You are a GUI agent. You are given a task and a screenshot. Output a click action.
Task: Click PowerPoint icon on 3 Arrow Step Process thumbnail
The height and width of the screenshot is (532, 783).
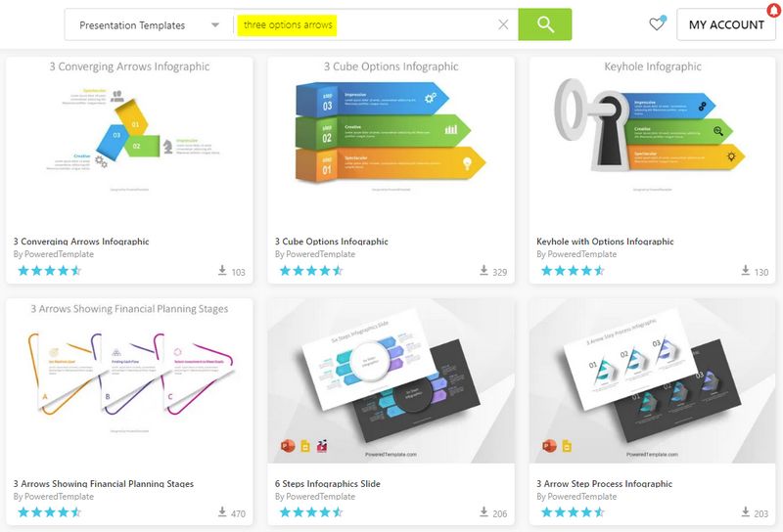click(549, 446)
